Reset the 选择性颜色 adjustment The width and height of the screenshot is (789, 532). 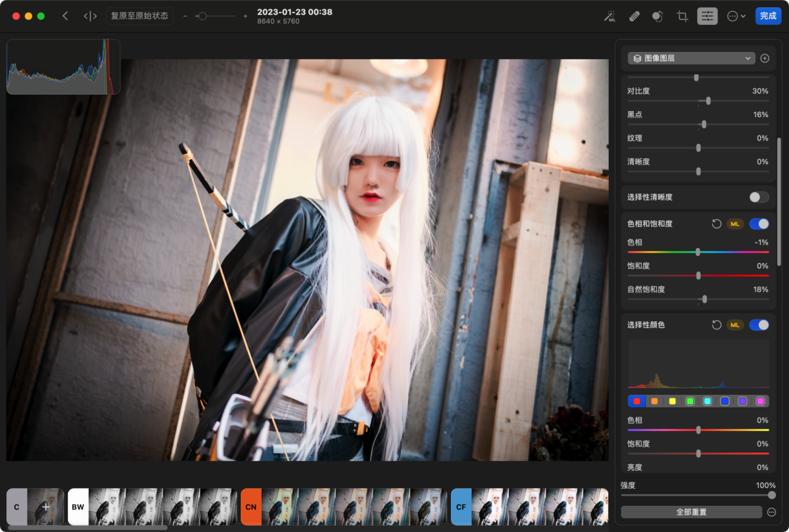pos(717,325)
